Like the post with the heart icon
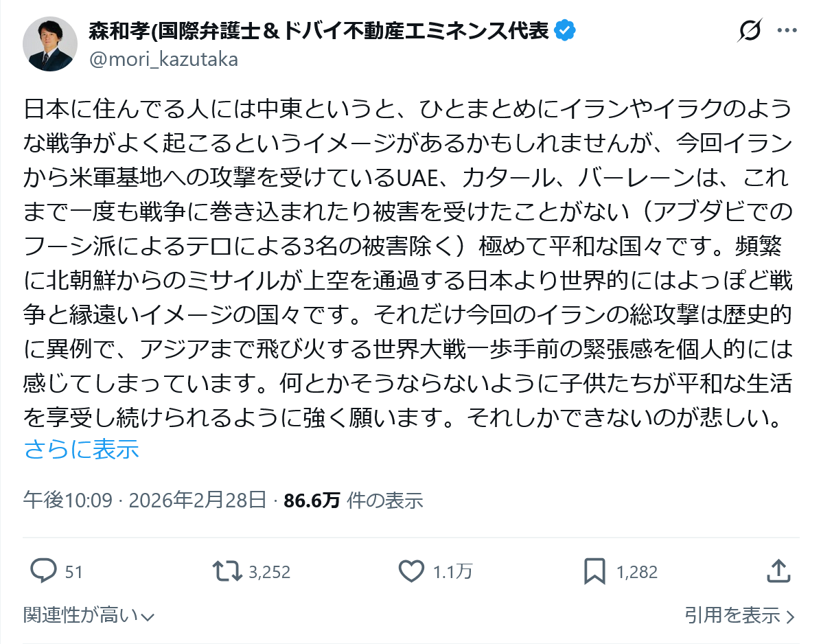 (411, 571)
